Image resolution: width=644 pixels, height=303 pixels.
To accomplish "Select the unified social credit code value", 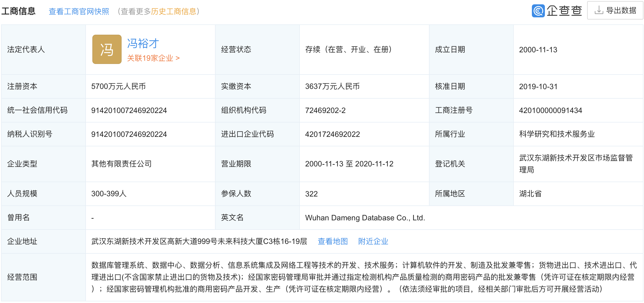I will [129, 110].
